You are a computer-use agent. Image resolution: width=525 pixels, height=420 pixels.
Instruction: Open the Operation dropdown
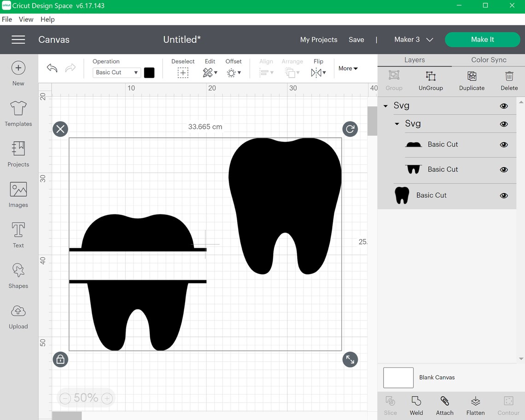point(116,72)
